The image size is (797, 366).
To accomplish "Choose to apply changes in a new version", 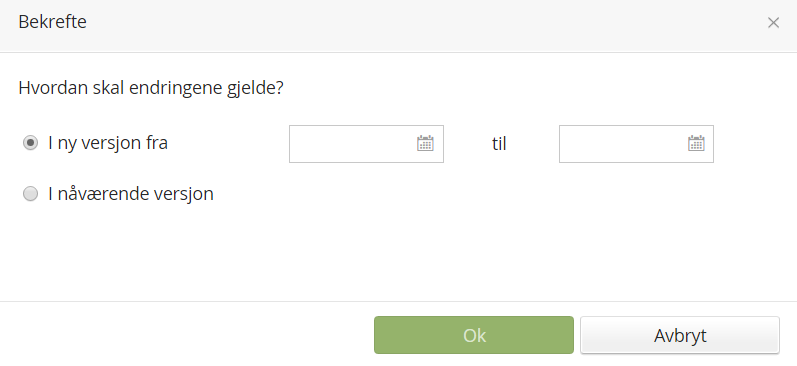I will pyautogui.click(x=30, y=143).
